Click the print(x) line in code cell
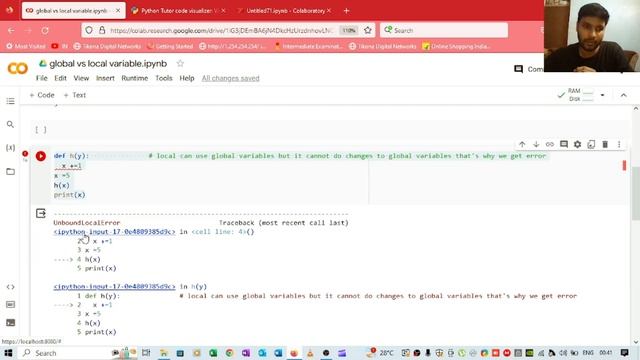This screenshot has height=360, width=640. 69,195
